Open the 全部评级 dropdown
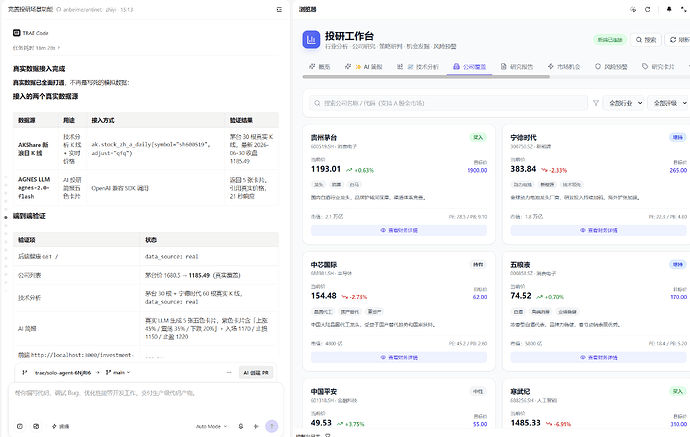This screenshot has height=437, width=690. tap(669, 103)
